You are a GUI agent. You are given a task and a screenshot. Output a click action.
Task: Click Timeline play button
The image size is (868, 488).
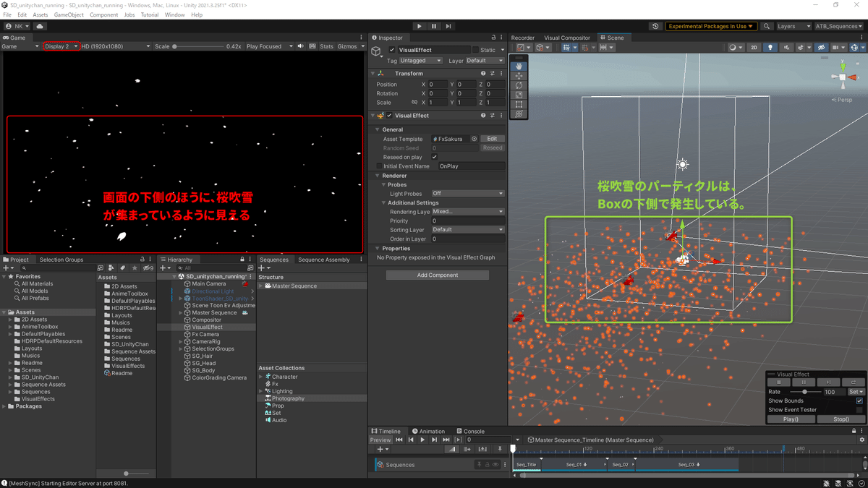click(422, 440)
